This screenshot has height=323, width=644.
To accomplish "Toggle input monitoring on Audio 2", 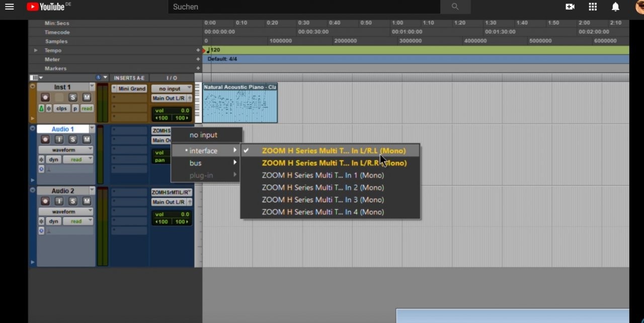I will pyautogui.click(x=59, y=201).
